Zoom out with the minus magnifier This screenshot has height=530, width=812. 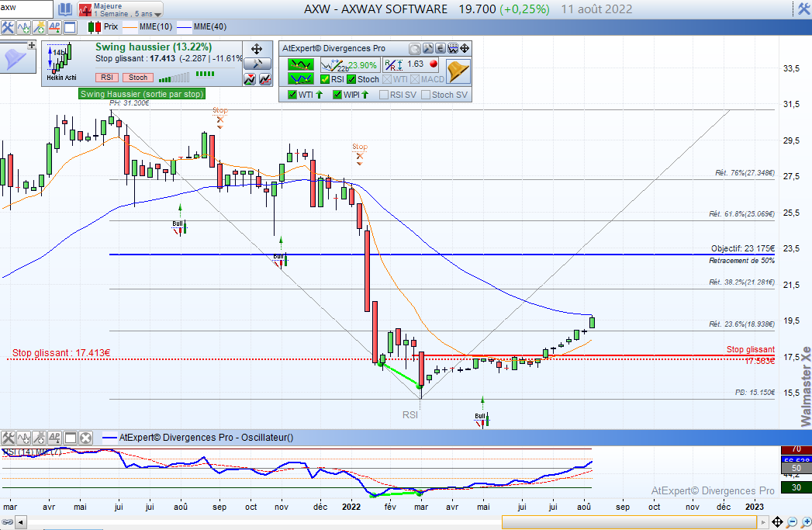(x=792, y=521)
